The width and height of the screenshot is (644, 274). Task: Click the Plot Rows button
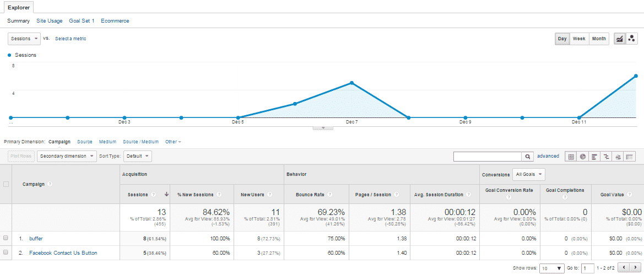[21, 156]
